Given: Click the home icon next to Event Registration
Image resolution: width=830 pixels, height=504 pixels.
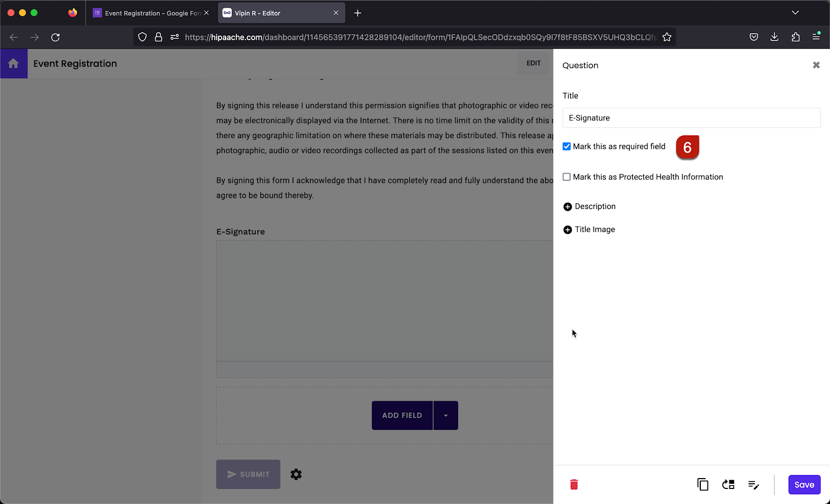Looking at the screenshot, I should 13,63.
